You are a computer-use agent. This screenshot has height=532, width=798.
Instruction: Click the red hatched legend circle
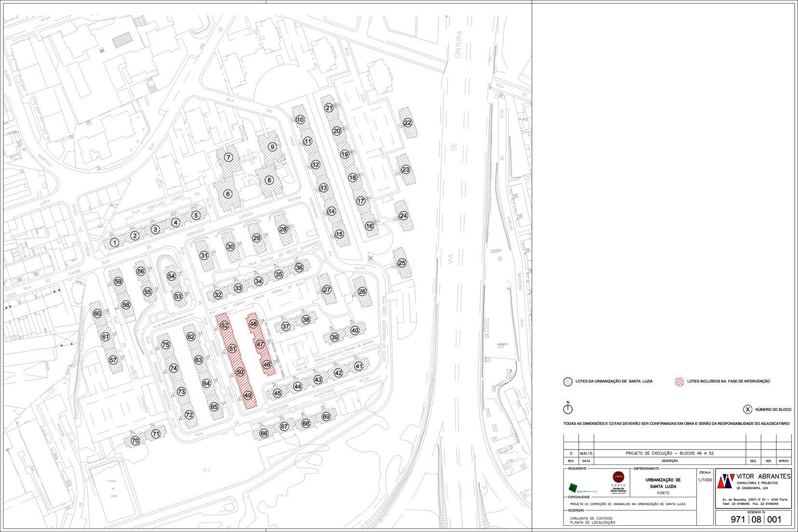pyautogui.click(x=680, y=382)
